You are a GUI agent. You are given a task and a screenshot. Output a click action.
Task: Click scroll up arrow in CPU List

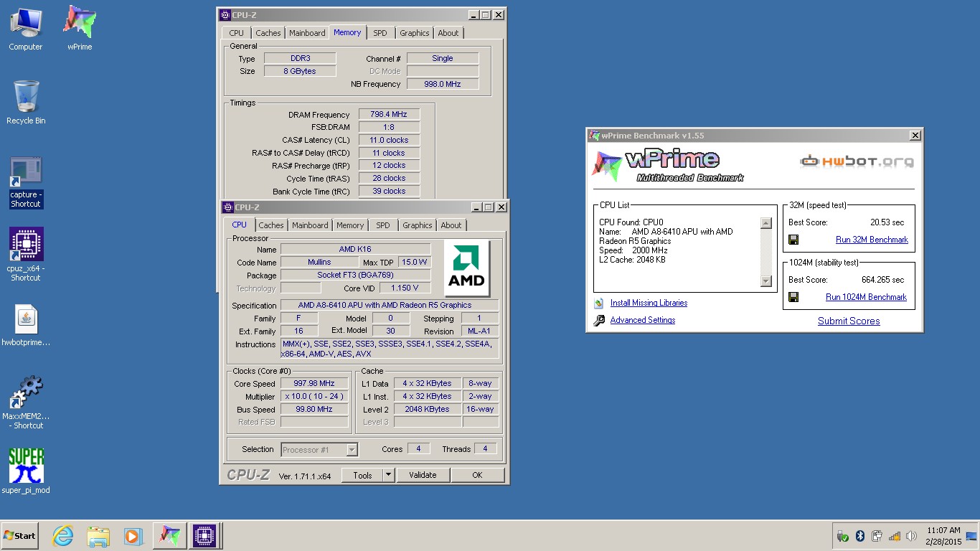point(765,223)
